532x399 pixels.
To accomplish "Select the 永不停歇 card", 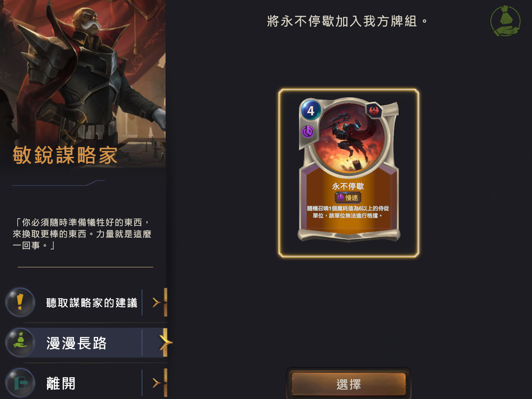I will [349, 173].
